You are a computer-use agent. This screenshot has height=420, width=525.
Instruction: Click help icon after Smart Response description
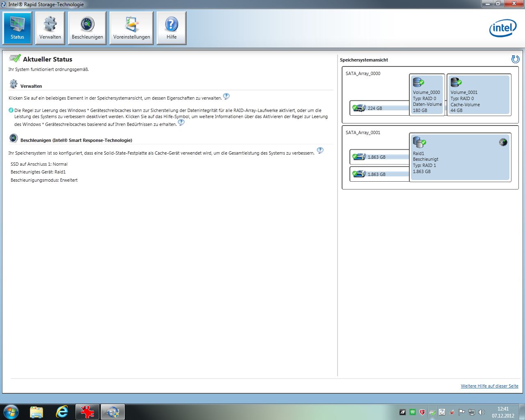(x=320, y=151)
